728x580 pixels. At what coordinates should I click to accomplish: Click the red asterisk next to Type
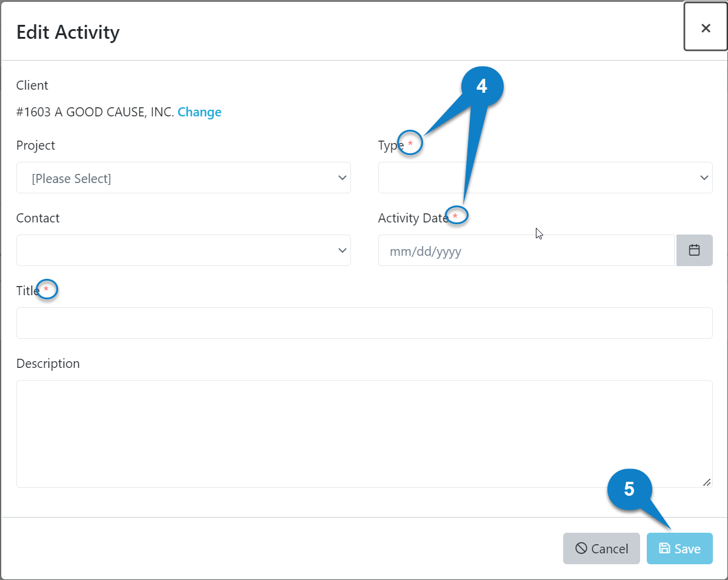[410, 143]
